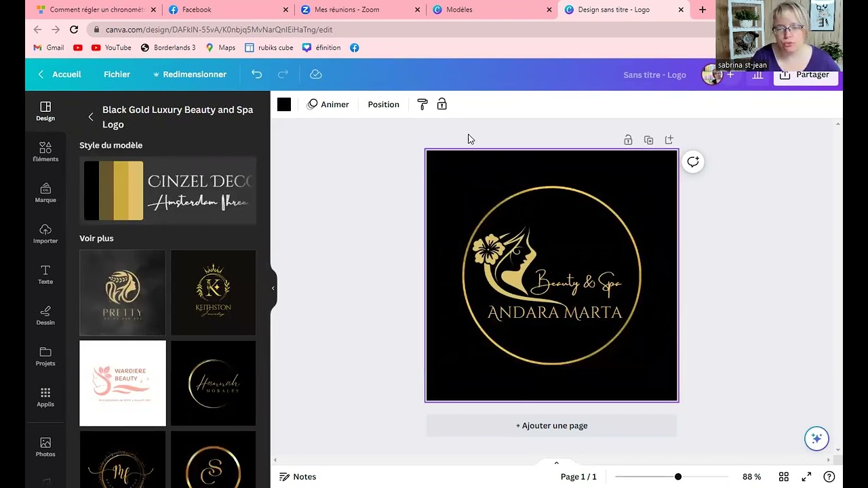
Task: Select the Hannah Morales template thumbnail
Action: 213,384
